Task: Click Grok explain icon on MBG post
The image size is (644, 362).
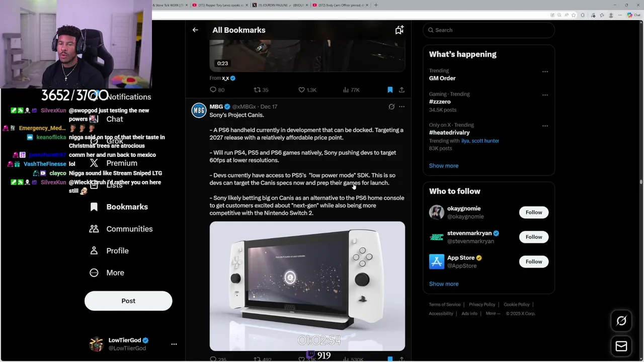Action: (x=391, y=107)
